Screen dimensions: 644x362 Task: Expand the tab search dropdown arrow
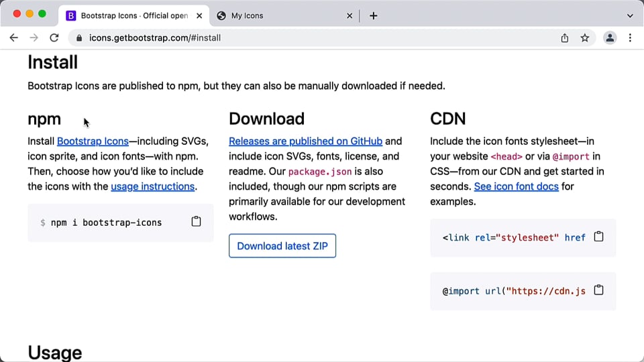point(630,15)
